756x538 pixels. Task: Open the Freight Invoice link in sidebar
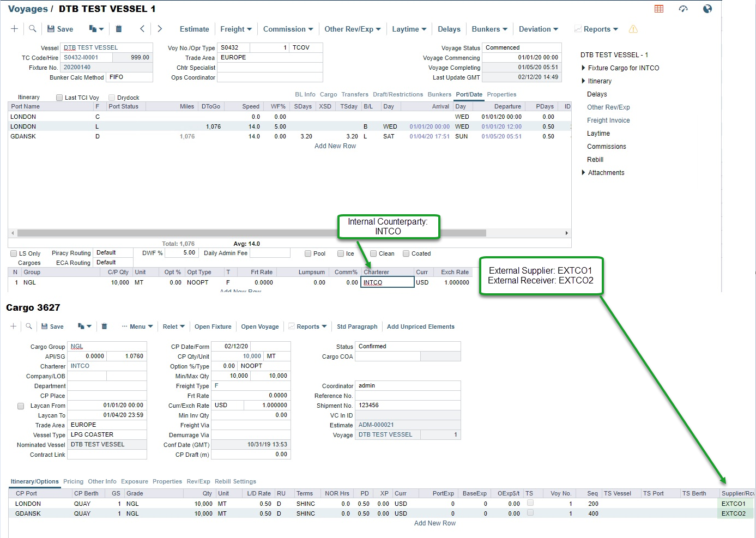[x=608, y=120]
